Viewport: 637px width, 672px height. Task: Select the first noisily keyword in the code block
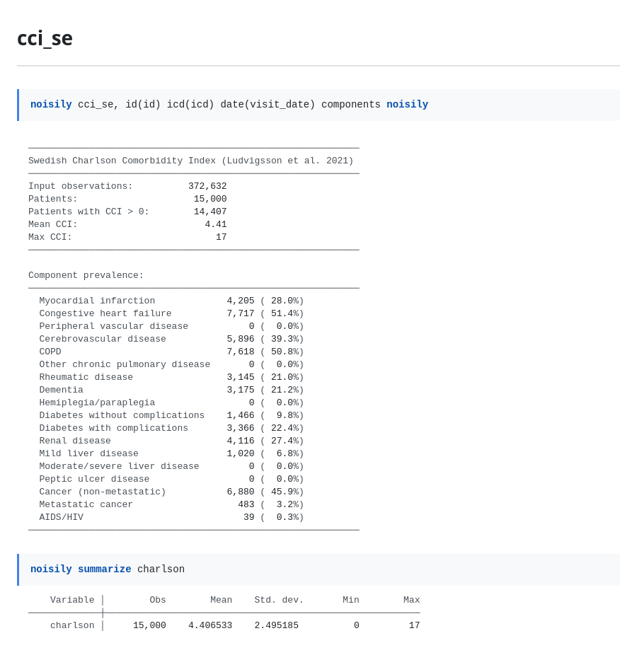click(51, 104)
